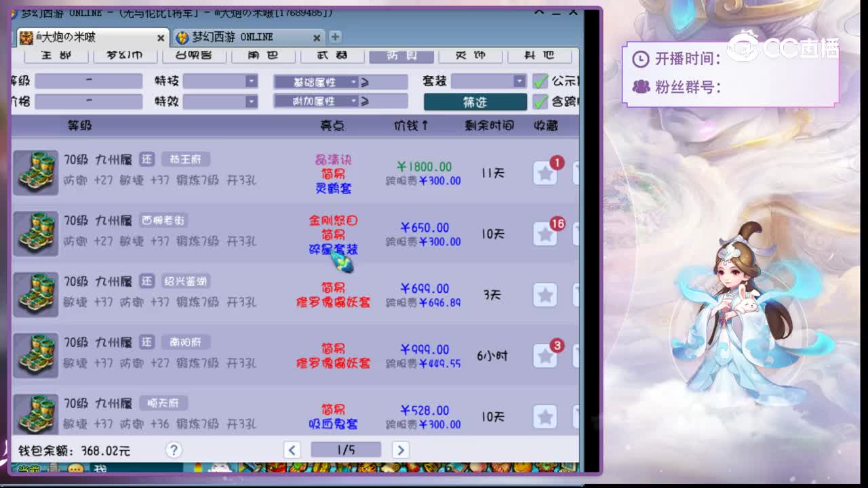Favorite the ¥650.00 西栅老街 listing star
868x488 pixels.
click(545, 234)
